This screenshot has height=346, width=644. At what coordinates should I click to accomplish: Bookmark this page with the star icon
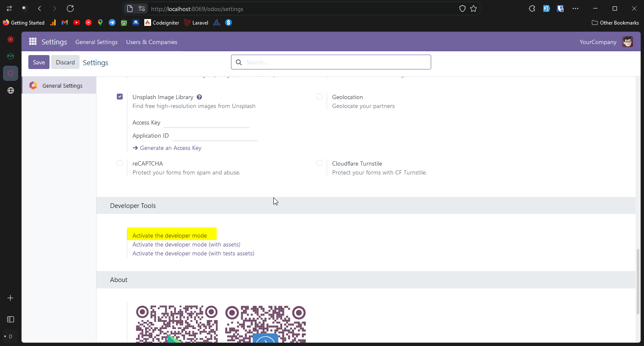pyautogui.click(x=473, y=8)
